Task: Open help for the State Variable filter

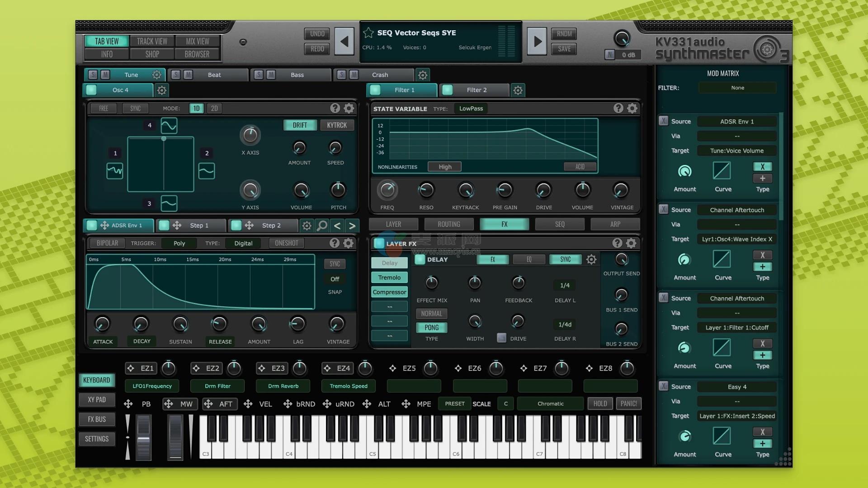Action: click(618, 108)
